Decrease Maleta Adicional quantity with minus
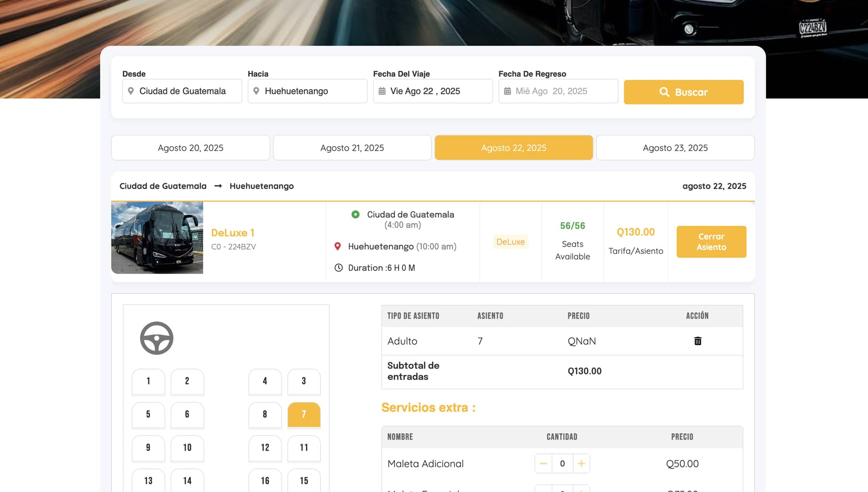Screen dimensions: 868x492 tap(543, 464)
